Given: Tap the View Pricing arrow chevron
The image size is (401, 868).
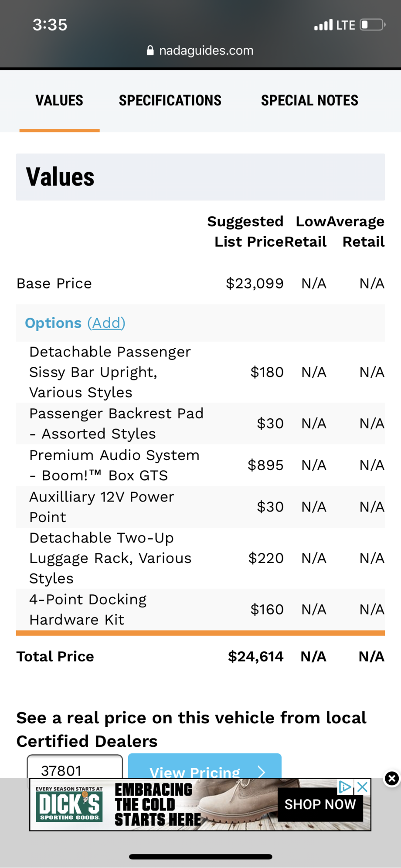Looking at the screenshot, I should click(262, 772).
